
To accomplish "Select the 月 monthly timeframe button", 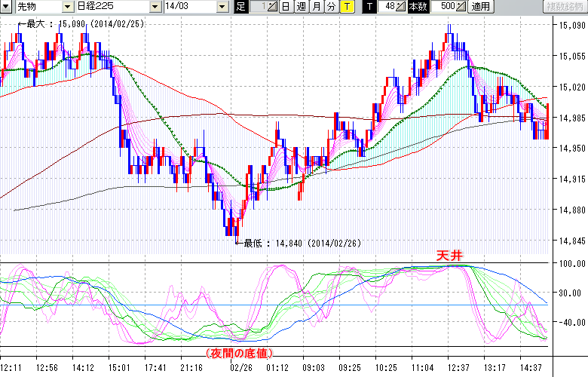I will (316, 7).
